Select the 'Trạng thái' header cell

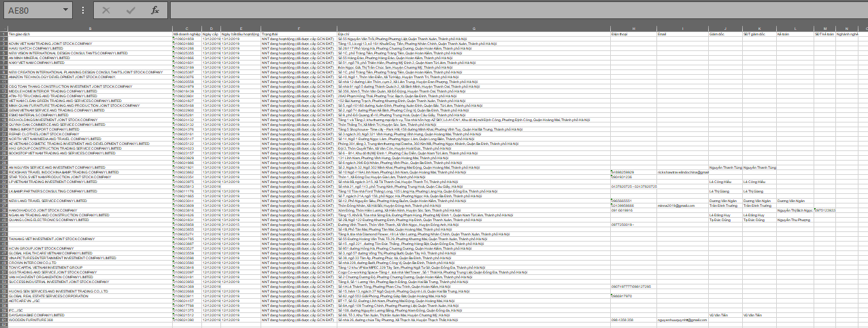pyautogui.click(x=299, y=33)
